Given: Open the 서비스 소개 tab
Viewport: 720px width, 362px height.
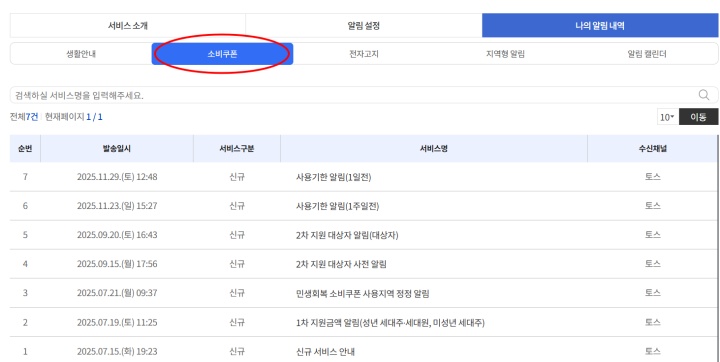Looking at the screenshot, I should click(128, 26).
